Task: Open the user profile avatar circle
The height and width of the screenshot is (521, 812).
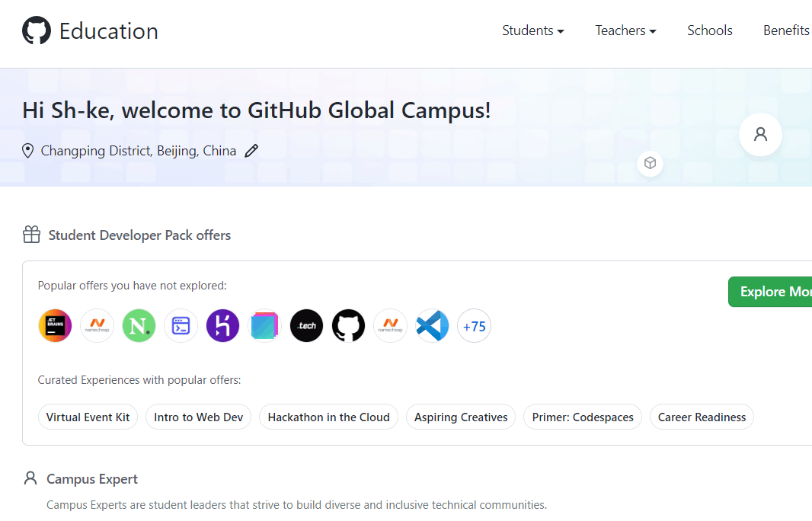Action: pyautogui.click(x=760, y=135)
